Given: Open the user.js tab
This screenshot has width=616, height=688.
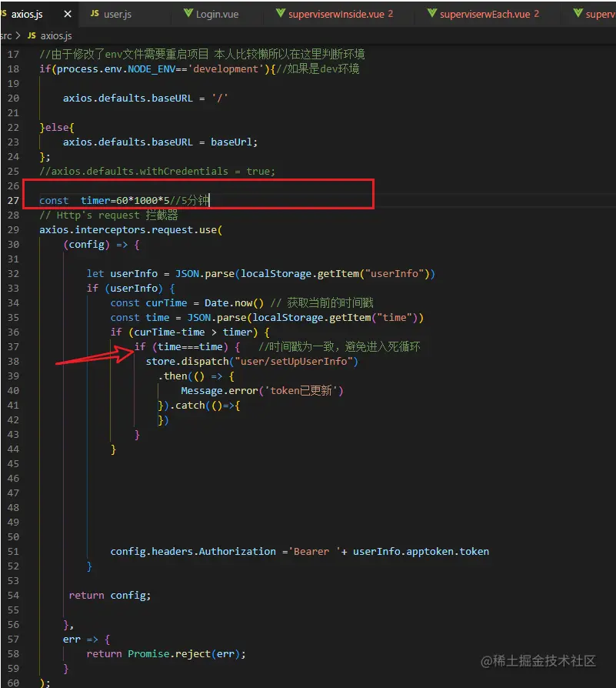Looking at the screenshot, I should tap(117, 14).
